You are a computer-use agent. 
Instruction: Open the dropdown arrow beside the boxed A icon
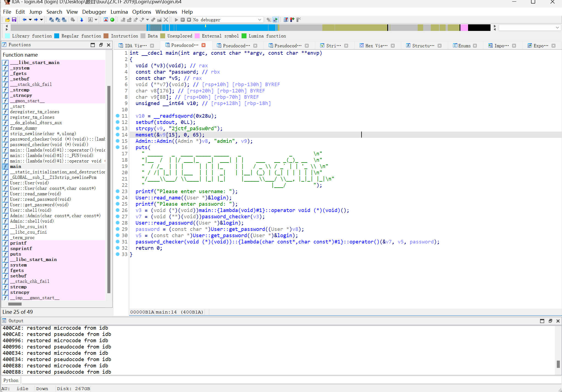96,20
